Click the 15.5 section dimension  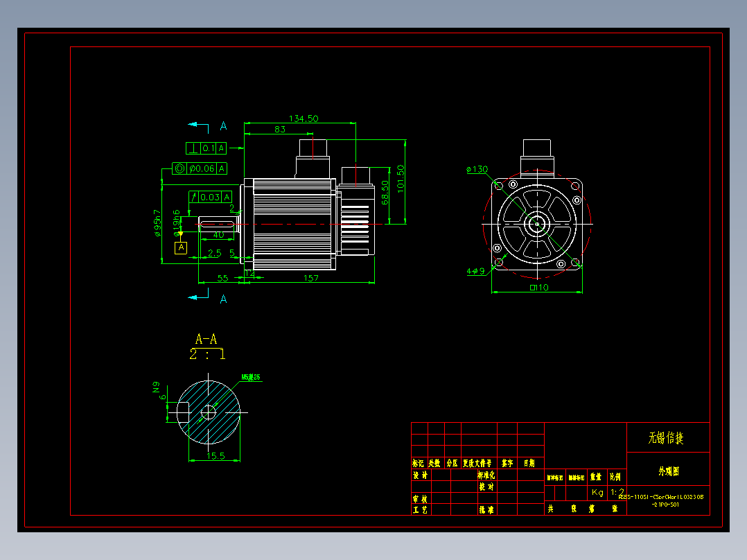(x=216, y=455)
